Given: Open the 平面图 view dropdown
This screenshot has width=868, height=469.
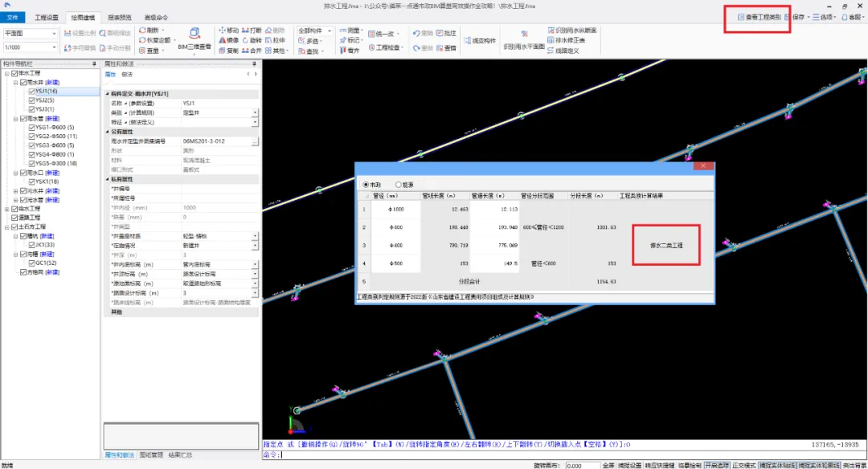Looking at the screenshot, I should (31, 34).
